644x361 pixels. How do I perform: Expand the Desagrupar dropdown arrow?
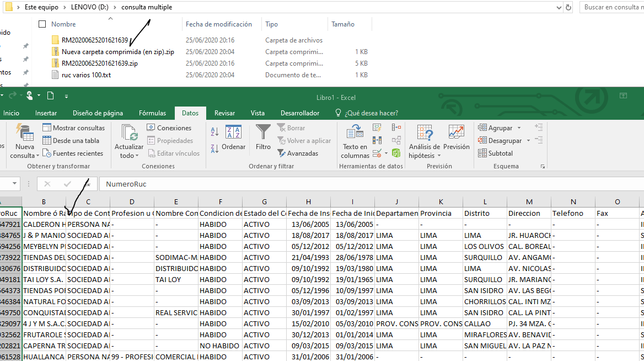click(x=529, y=141)
